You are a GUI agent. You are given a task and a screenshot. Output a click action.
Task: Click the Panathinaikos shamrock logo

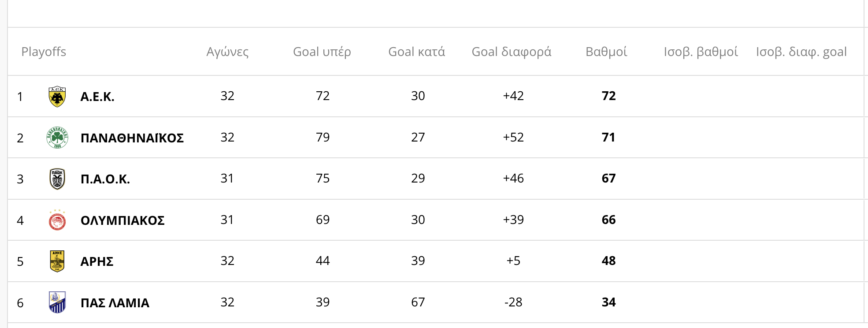click(x=57, y=138)
